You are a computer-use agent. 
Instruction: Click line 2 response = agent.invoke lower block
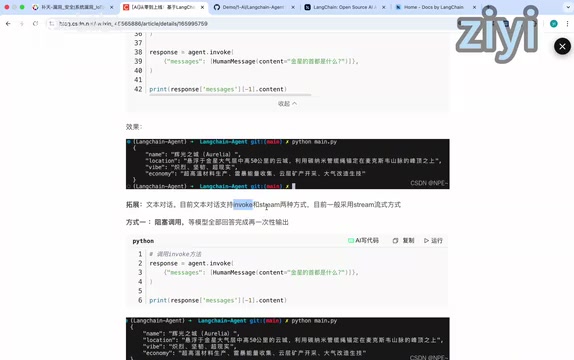pos(191,263)
